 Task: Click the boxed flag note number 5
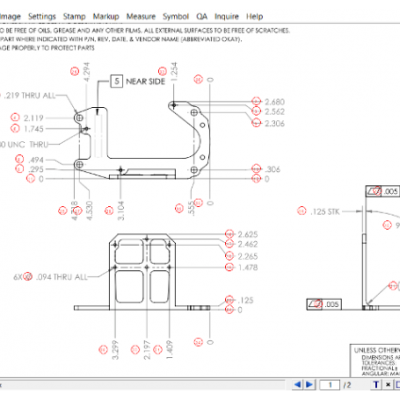point(116,81)
